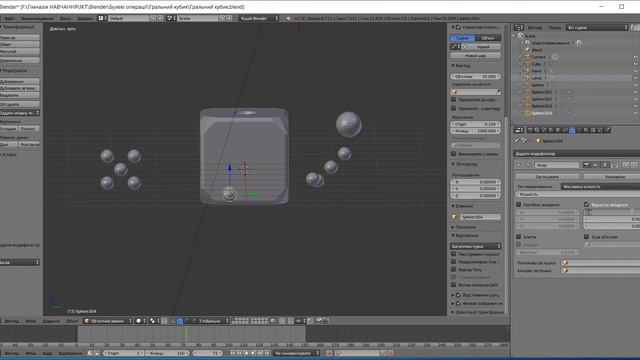
Task: Open the Add menu in viewport header
Action: click(x=51, y=321)
